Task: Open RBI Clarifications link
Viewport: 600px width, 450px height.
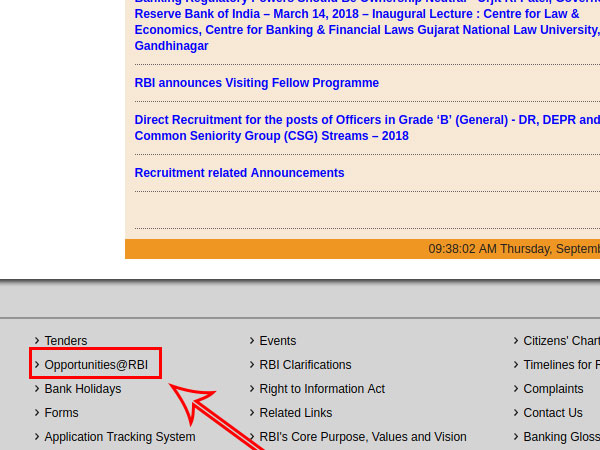Action: coord(305,365)
